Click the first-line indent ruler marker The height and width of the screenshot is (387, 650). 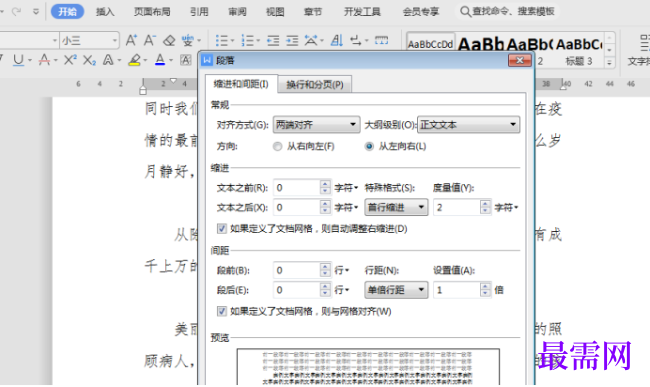(174, 80)
